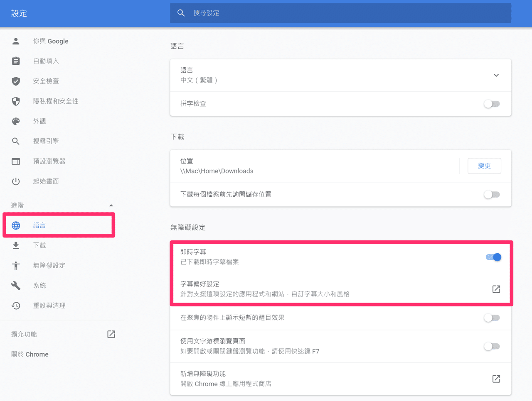Expand the 語言 中文（繁體）chevron
The width and height of the screenshot is (532, 401).
point(496,75)
